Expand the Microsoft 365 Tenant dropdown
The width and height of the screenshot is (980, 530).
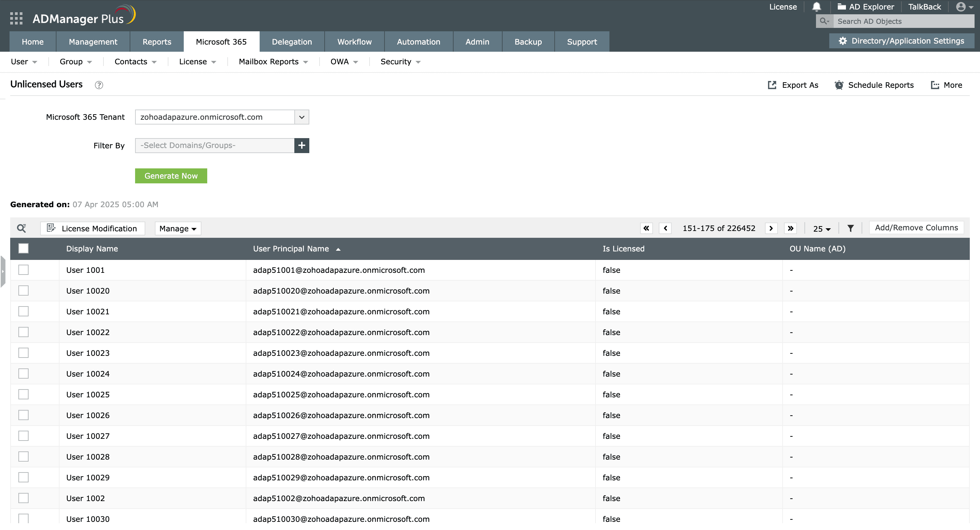coord(302,117)
